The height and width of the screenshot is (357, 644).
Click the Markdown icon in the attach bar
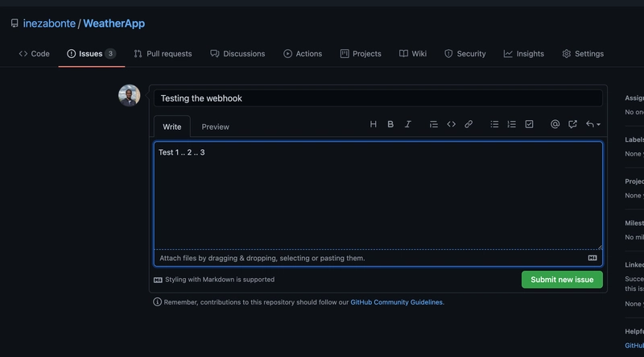point(592,258)
